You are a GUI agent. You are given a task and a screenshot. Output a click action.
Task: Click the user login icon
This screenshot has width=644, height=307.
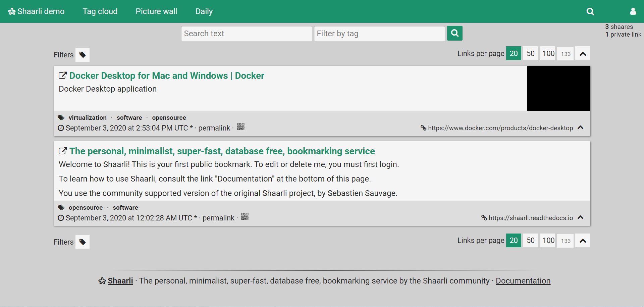[x=633, y=11]
